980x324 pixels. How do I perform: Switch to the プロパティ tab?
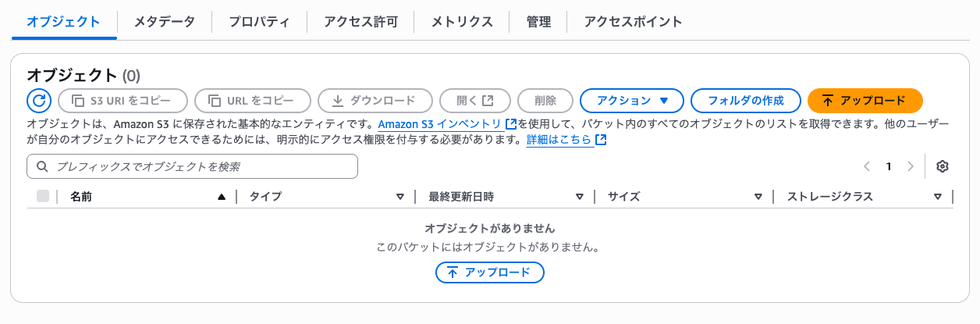(259, 22)
